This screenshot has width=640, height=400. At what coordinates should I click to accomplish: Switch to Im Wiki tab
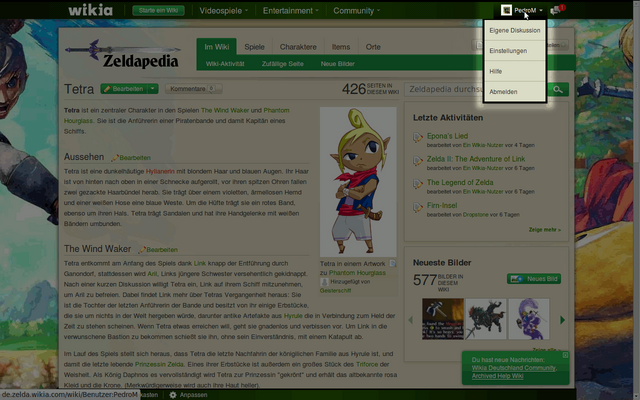point(216,47)
